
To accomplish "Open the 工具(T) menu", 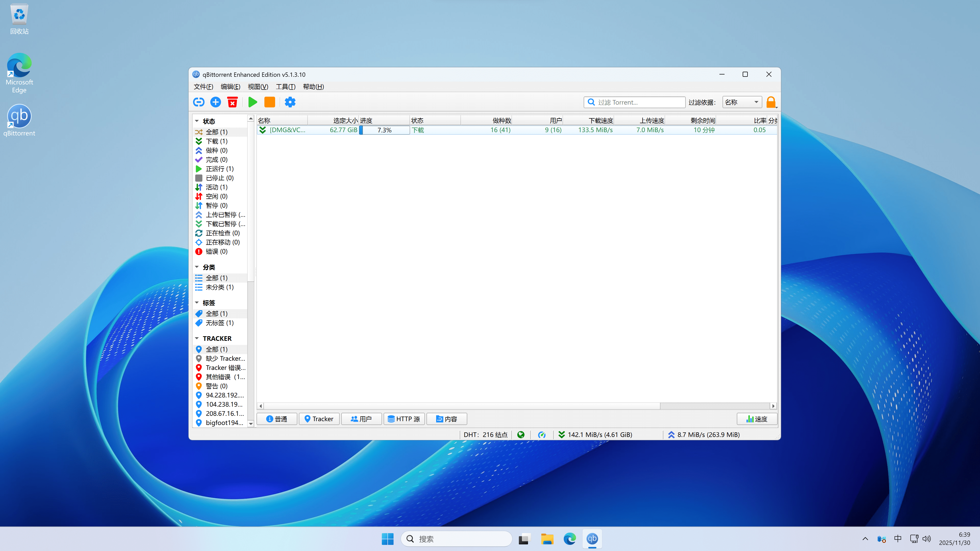I will [x=285, y=87].
